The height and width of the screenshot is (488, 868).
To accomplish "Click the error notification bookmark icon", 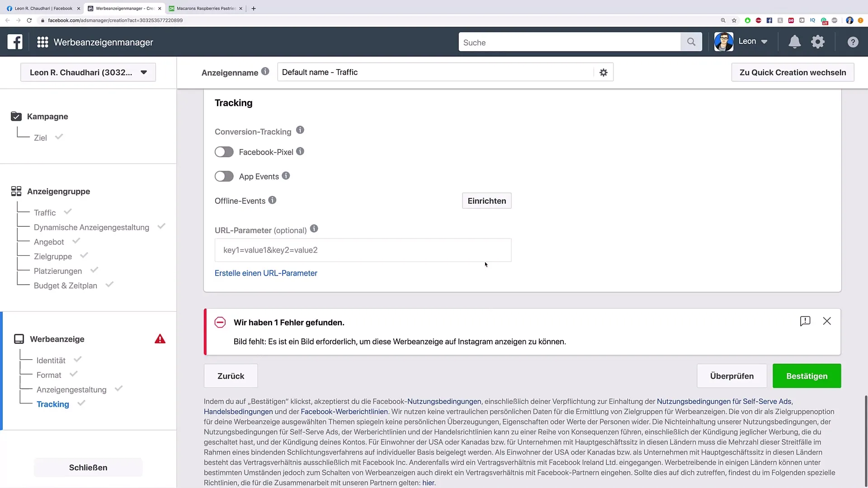I will click(805, 320).
